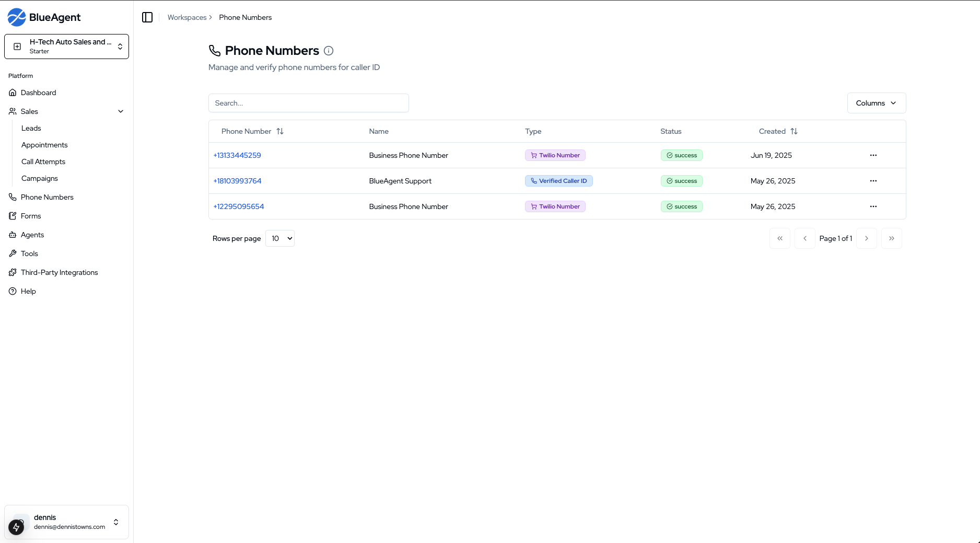Click the Help question mark icon
This screenshot has height=543, width=980.
click(x=13, y=291)
